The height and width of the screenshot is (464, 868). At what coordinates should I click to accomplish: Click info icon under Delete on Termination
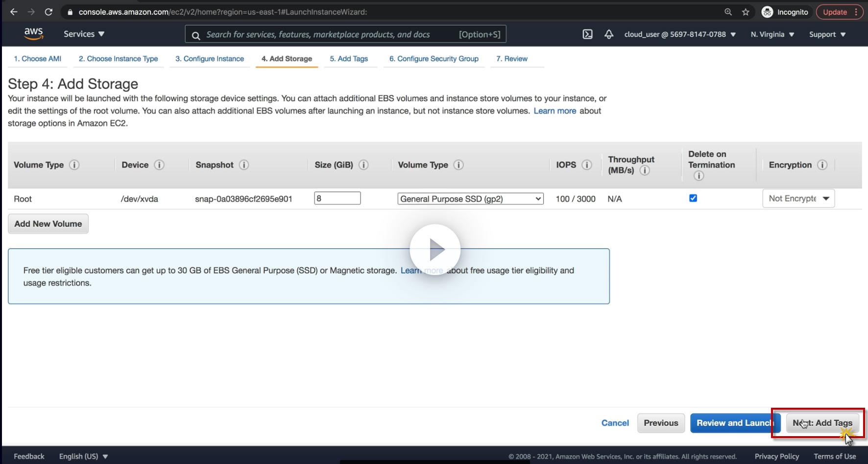point(699,176)
